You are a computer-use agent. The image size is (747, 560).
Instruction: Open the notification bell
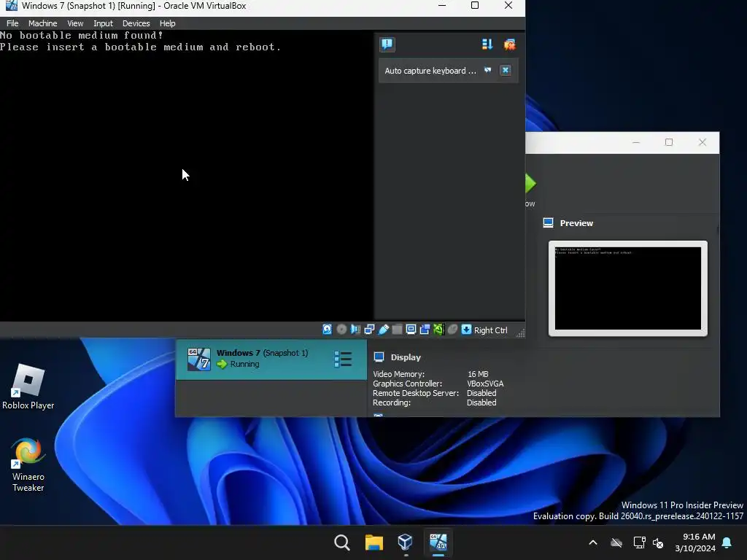(727, 542)
